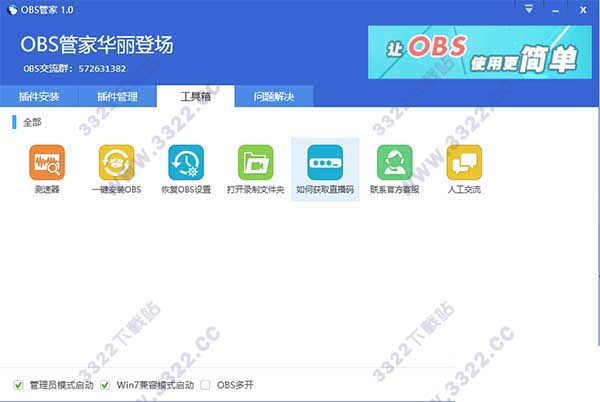Uncheck the Win7兼容模式启动 checkbox
Image resolution: width=600 pixels, height=402 pixels.
click(105, 385)
